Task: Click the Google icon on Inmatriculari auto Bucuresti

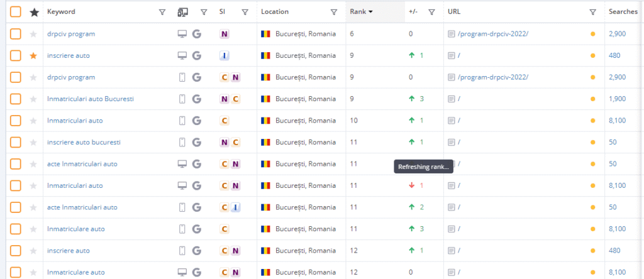Action: pyautogui.click(x=197, y=99)
